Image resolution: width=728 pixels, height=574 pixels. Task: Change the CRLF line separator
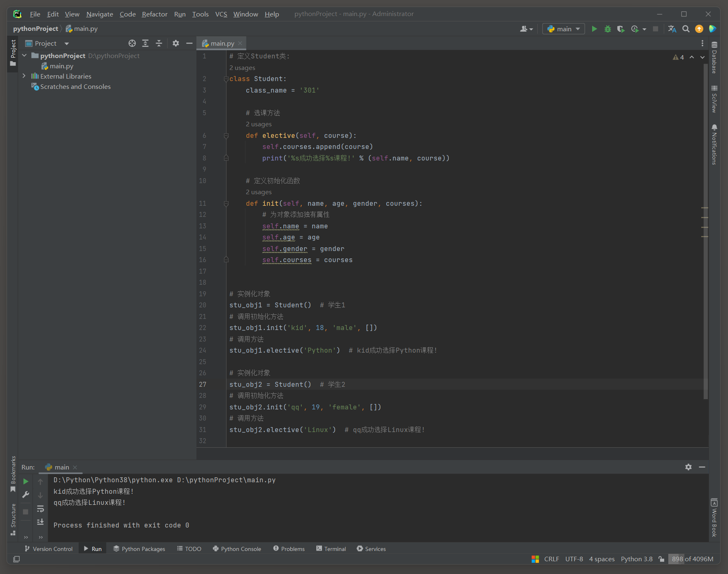point(551,559)
